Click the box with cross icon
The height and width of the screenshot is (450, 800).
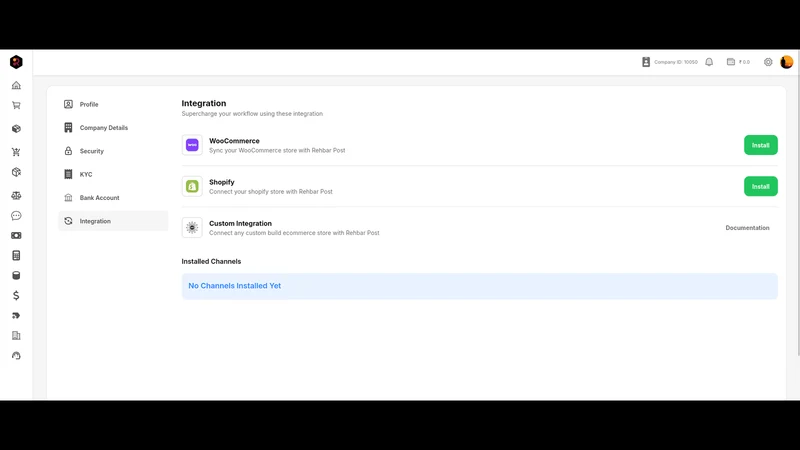[16, 172]
